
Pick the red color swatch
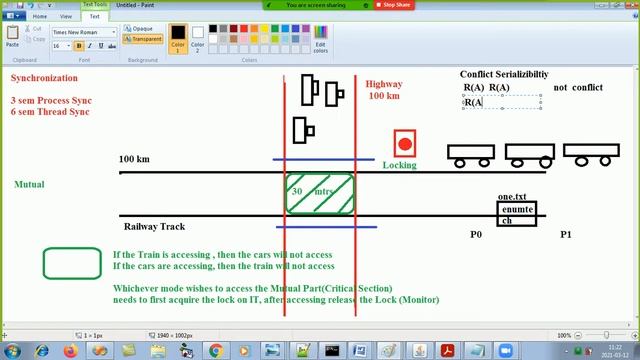[x=244, y=29]
